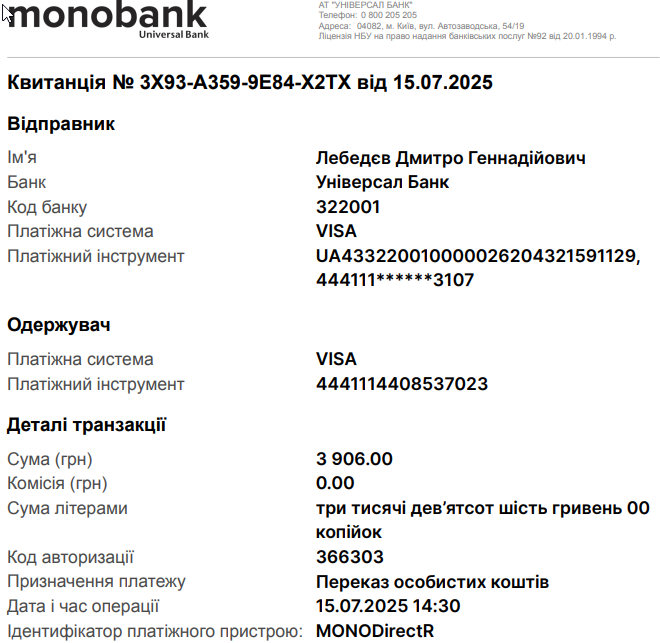Click the bank phone number 0 800 205 205

[389, 15]
